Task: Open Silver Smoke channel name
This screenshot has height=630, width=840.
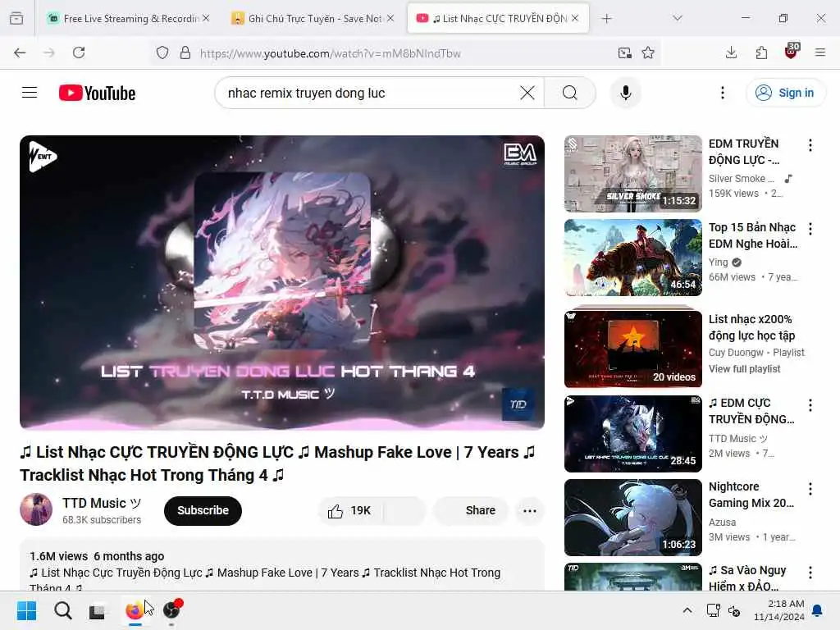Action: 741,178
